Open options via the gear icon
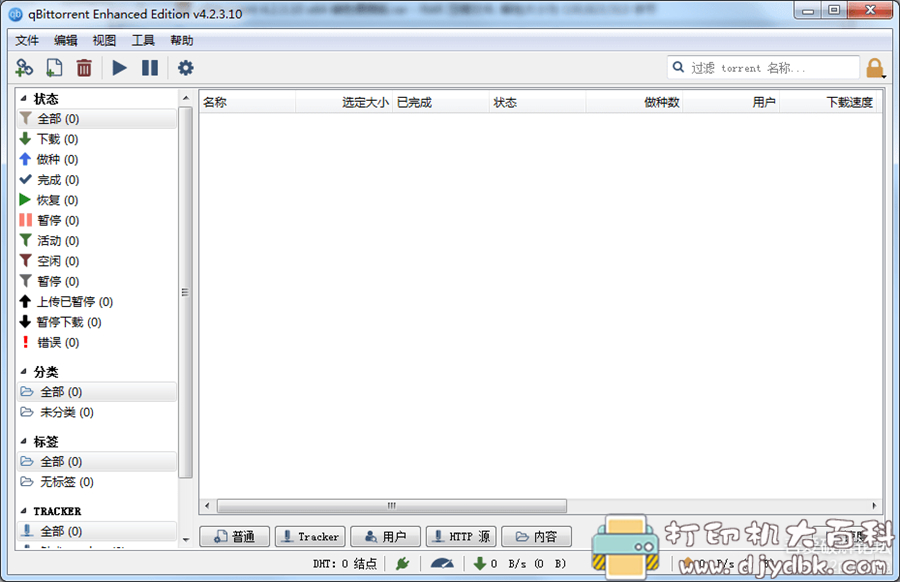This screenshot has height=582, width=900. [185, 68]
